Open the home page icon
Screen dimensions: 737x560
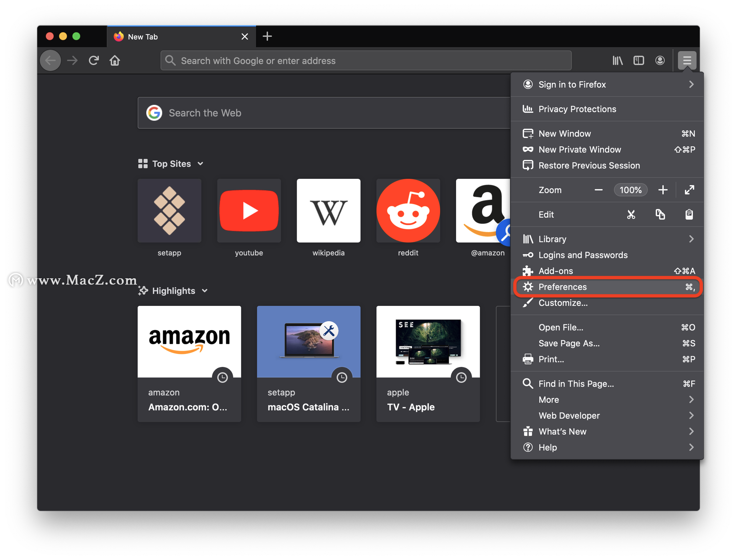115,60
